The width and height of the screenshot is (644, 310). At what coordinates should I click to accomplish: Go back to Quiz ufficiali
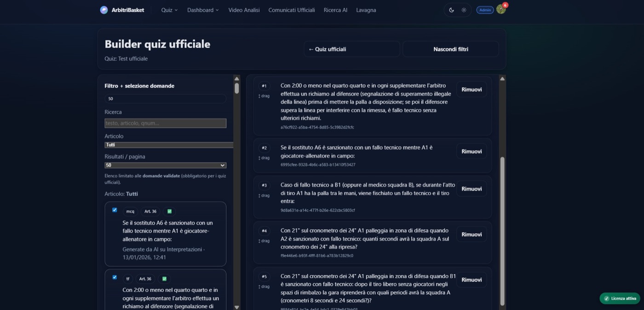[x=351, y=49]
